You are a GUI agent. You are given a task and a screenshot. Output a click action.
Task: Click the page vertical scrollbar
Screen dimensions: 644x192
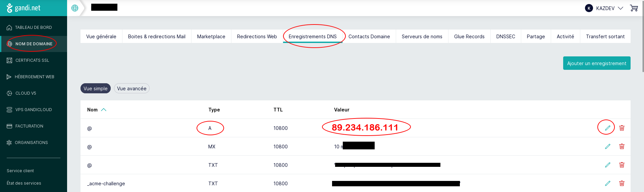coord(642,37)
